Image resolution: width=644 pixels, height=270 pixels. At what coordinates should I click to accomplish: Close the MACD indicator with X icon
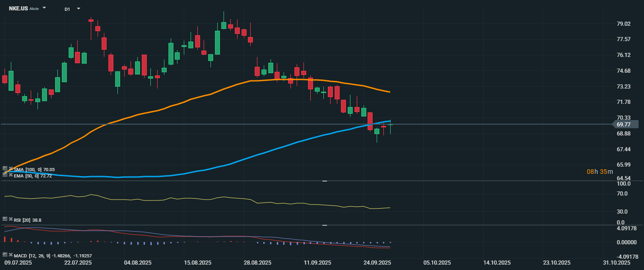tap(10, 255)
